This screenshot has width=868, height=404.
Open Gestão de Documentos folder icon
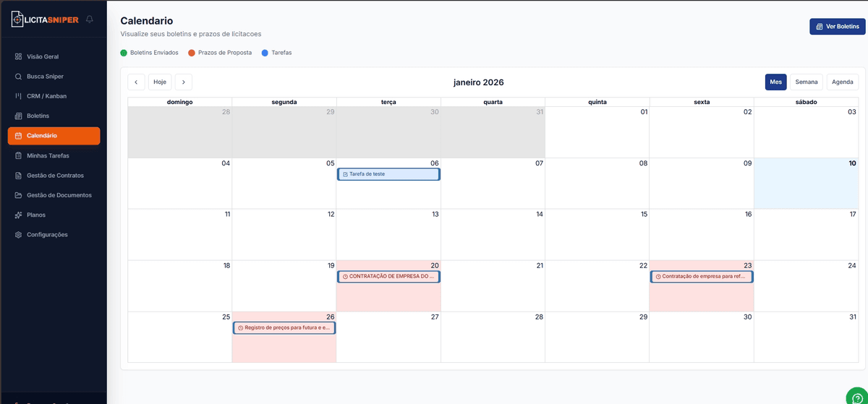19,195
